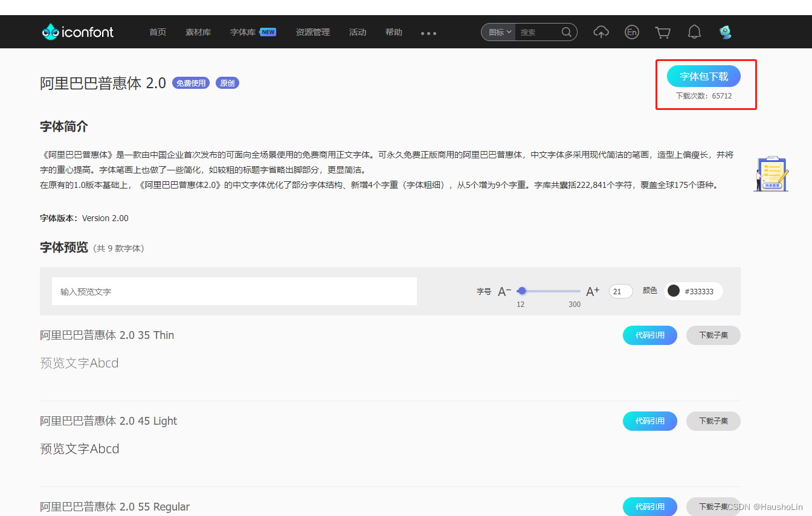Image resolution: width=812 pixels, height=516 pixels.
Task: Click the page title 阿里巴巴普惠体 2.0
Action: (x=103, y=83)
